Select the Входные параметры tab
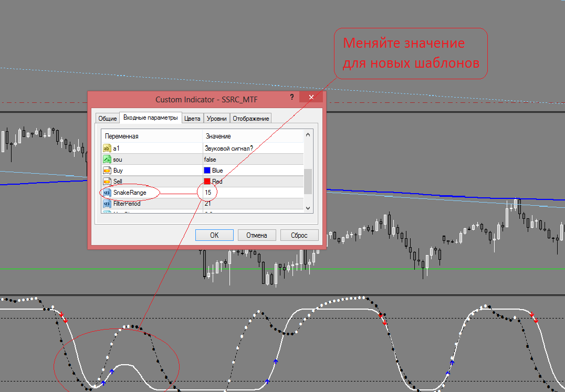 (150, 118)
